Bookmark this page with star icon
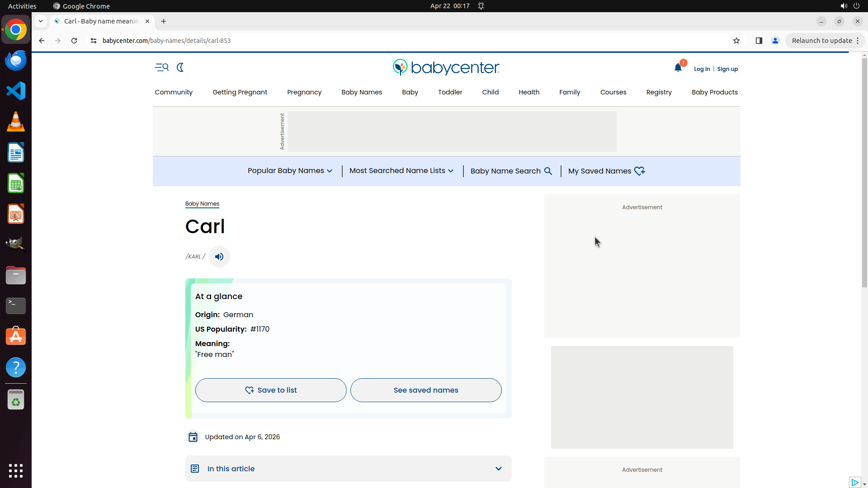This screenshot has width=868, height=488. [x=736, y=41]
